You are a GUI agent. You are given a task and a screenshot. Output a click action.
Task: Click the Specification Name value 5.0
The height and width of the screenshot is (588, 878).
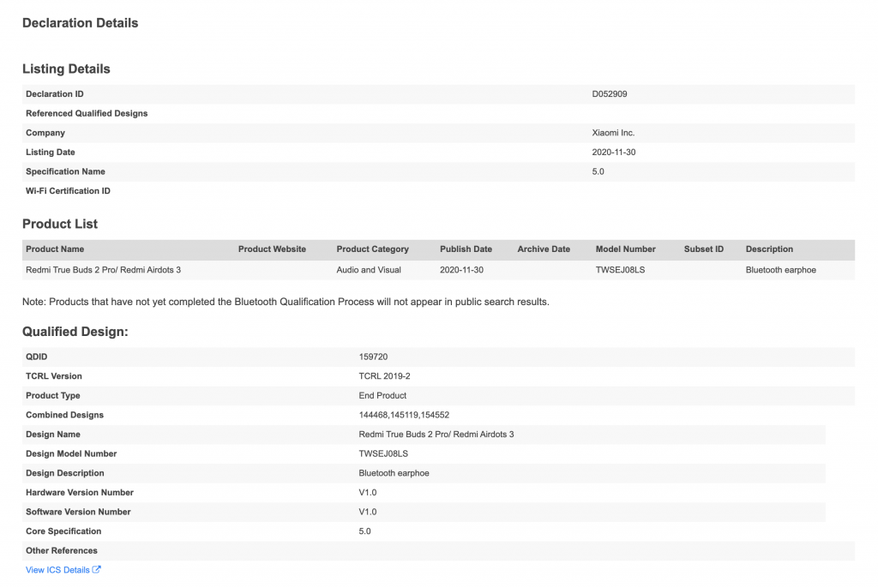point(598,171)
